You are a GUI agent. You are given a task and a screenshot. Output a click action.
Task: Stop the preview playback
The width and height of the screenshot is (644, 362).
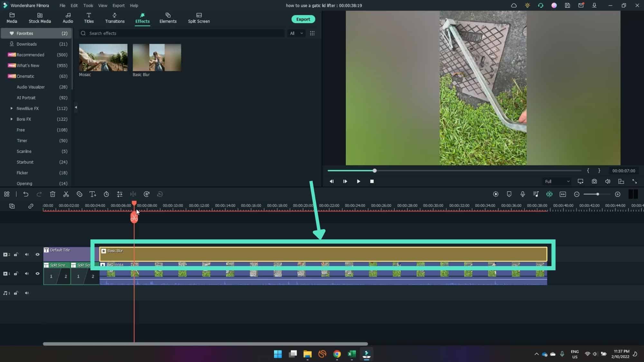pyautogui.click(x=372, y=181)
